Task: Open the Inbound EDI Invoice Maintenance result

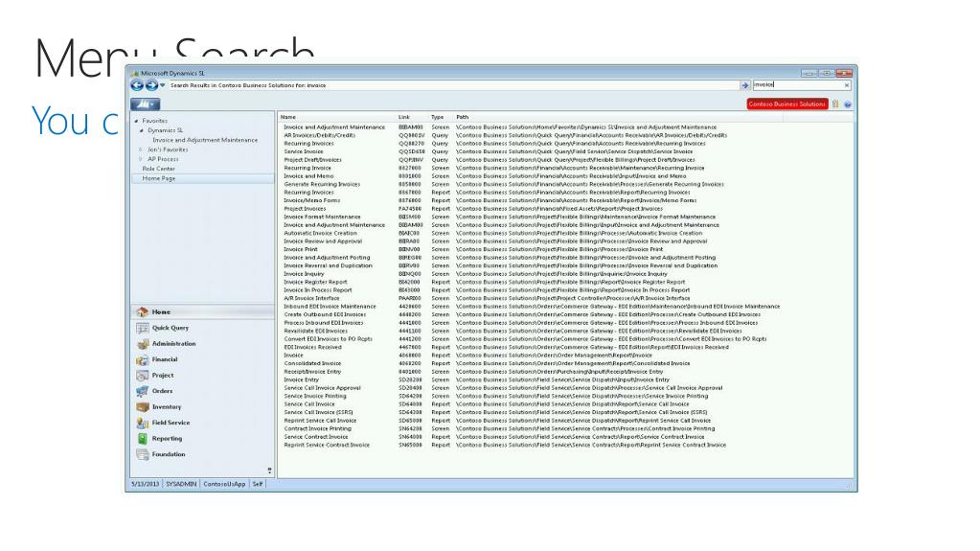Action: pyautogui.click(x=330, y=307)
